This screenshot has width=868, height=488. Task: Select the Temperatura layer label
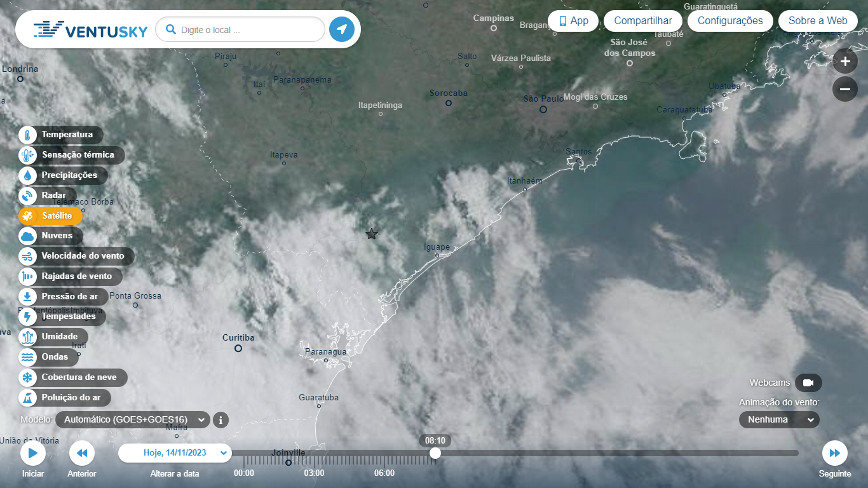(67, 135)
